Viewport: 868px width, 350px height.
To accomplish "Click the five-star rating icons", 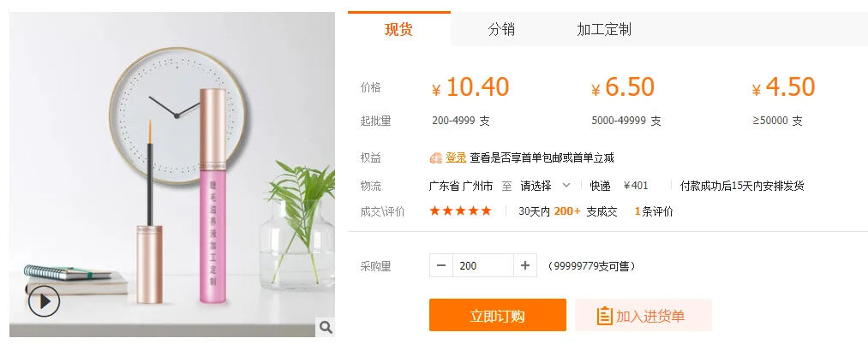I will (461, 211).
